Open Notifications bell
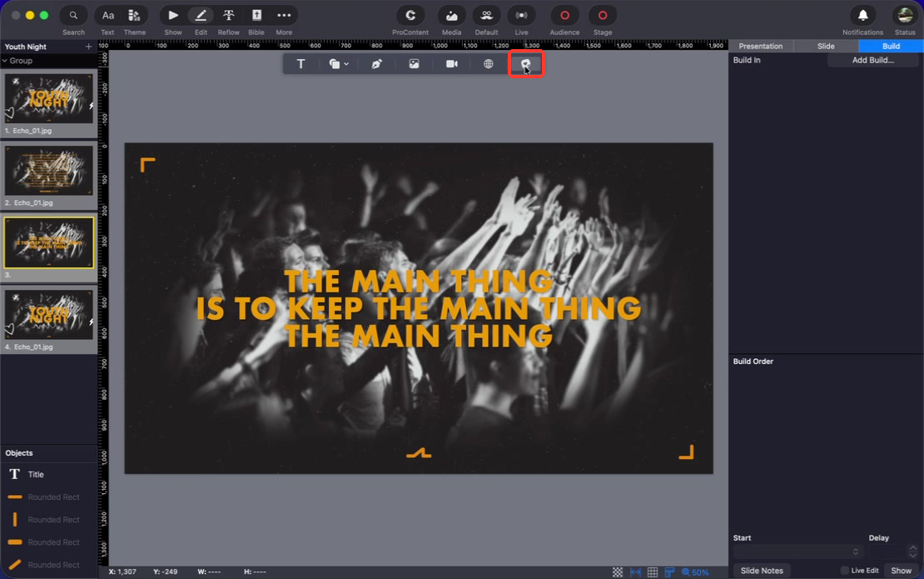The height and width of the screenshot is (579, 924). [x=862, y=16]
